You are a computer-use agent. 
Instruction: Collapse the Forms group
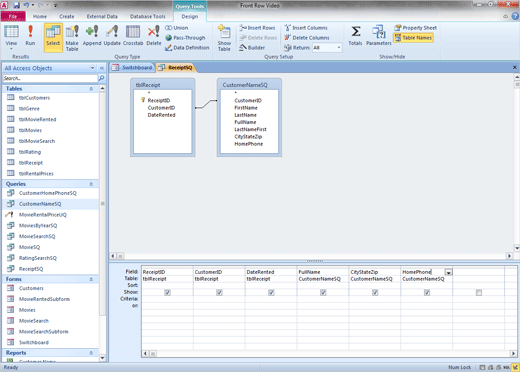click(x=91, y=279)
